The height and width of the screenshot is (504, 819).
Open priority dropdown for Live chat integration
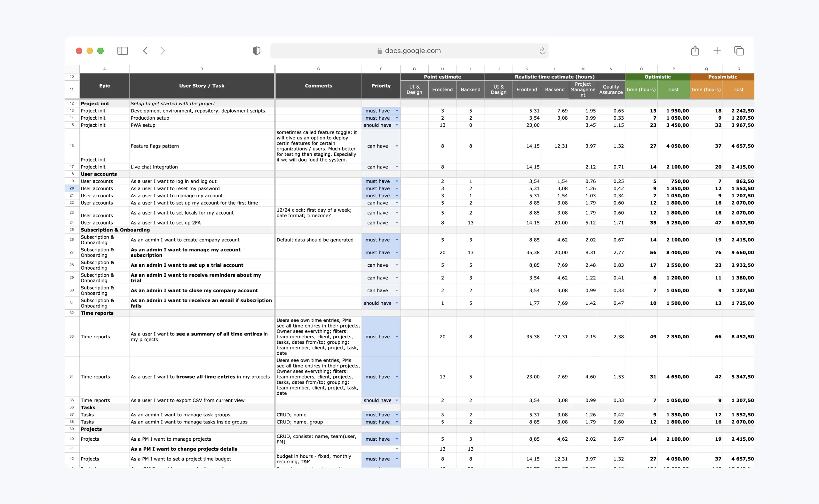397,167
